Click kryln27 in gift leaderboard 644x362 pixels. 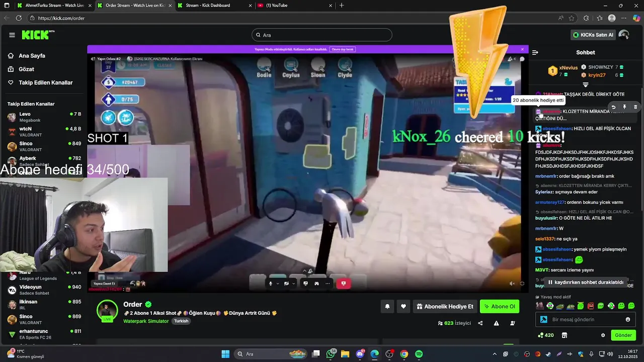coord(597,75)
